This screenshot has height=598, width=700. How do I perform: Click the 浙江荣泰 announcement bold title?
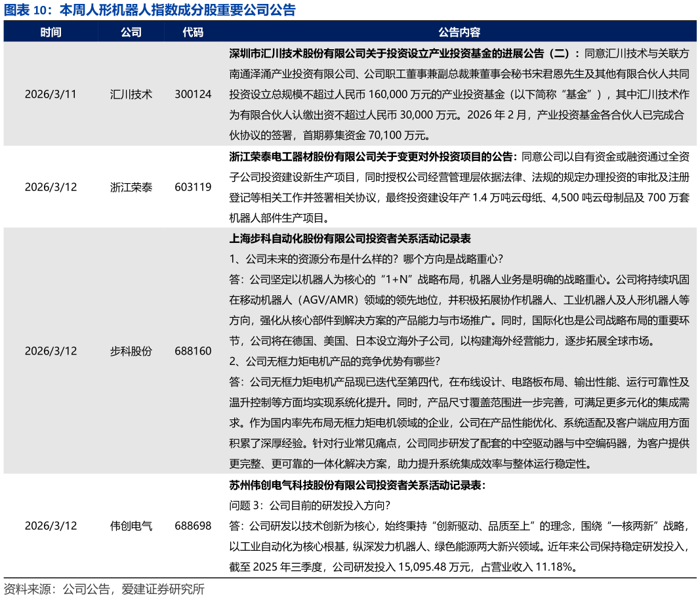coord(367,158)
